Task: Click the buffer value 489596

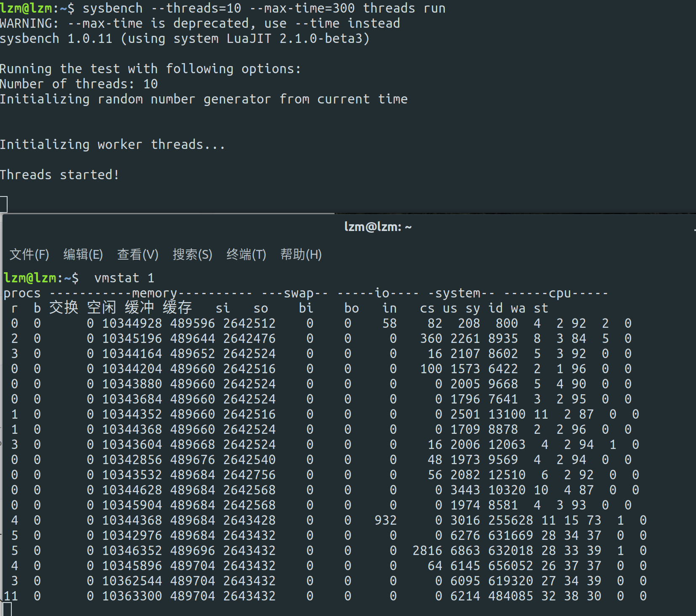Action: (192, 323)
